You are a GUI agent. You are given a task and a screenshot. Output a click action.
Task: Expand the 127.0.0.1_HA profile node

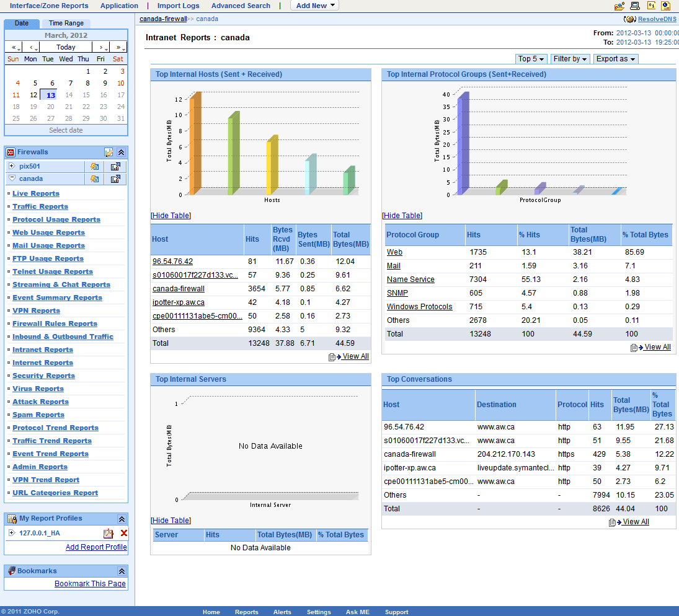[x=12, y=533]
